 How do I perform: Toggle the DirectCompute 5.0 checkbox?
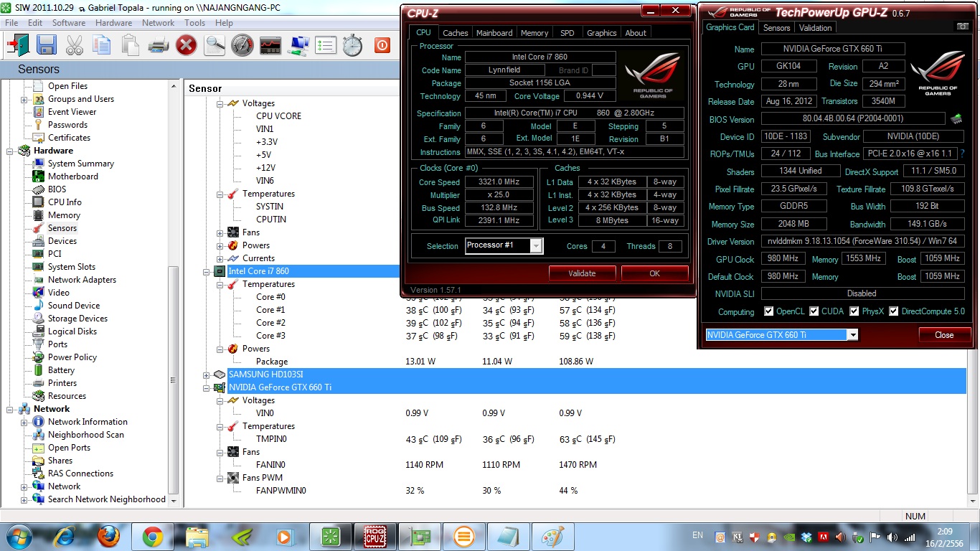click(x=894, y=311)
